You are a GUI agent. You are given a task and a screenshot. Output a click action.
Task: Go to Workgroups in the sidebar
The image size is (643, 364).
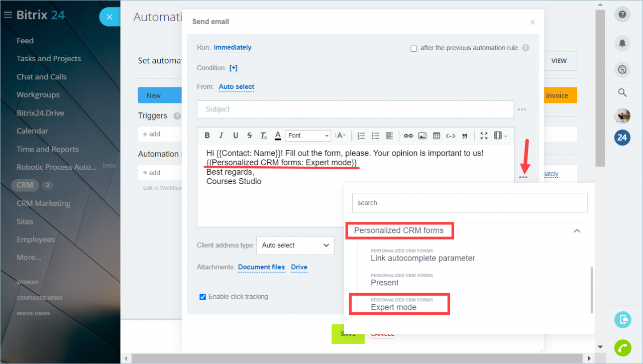38,95
